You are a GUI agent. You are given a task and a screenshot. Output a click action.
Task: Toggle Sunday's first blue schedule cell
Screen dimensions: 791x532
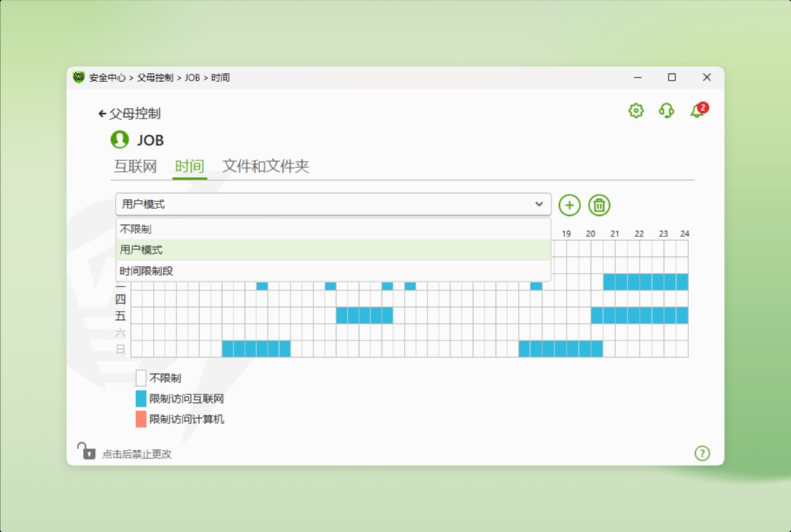pyautogui.click(x=228, y=349)
